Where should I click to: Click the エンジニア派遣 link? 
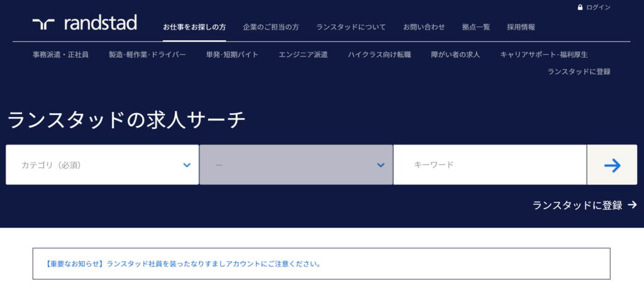point(303,55)
